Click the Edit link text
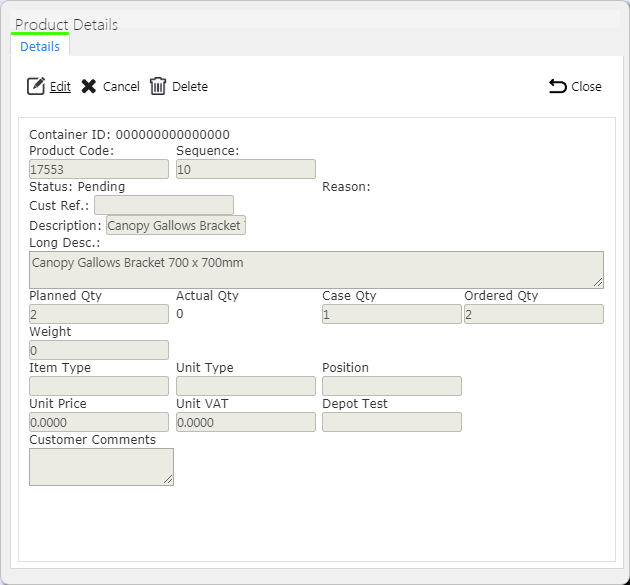The height and width of the screenshot is (585, 630). tap(60, 86)
